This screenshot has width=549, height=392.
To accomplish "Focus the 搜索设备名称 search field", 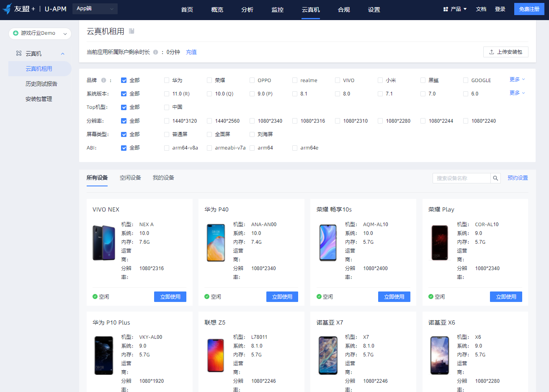I will 461,178.
